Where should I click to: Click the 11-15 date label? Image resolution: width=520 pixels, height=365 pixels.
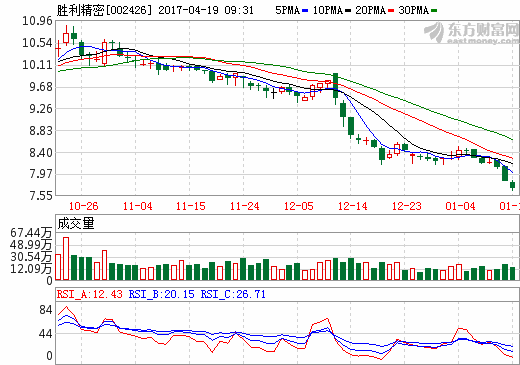[x=191, y=206]
